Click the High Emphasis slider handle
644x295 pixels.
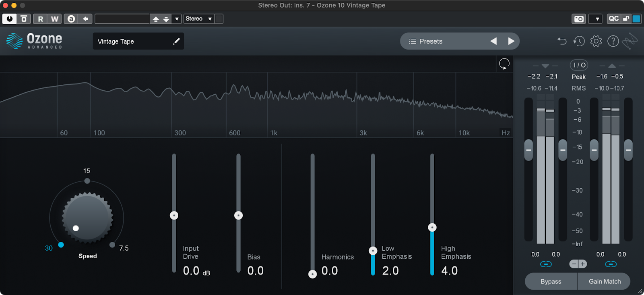[x=432, y=227]
